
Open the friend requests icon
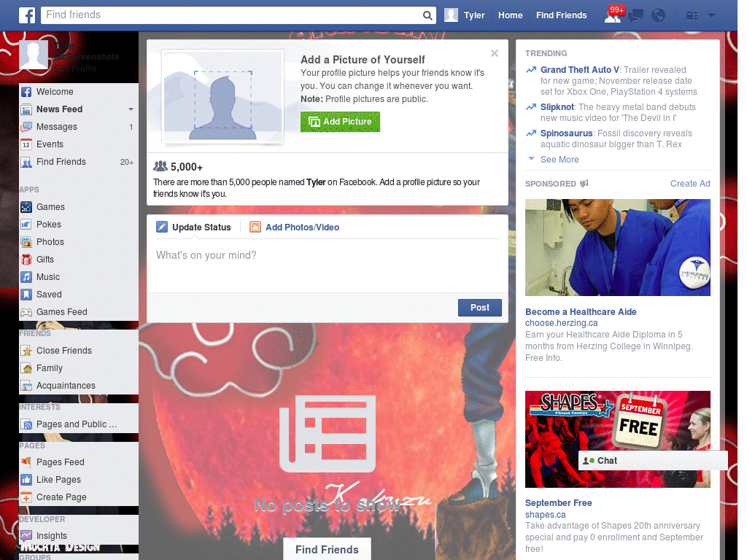click(613, 15)
